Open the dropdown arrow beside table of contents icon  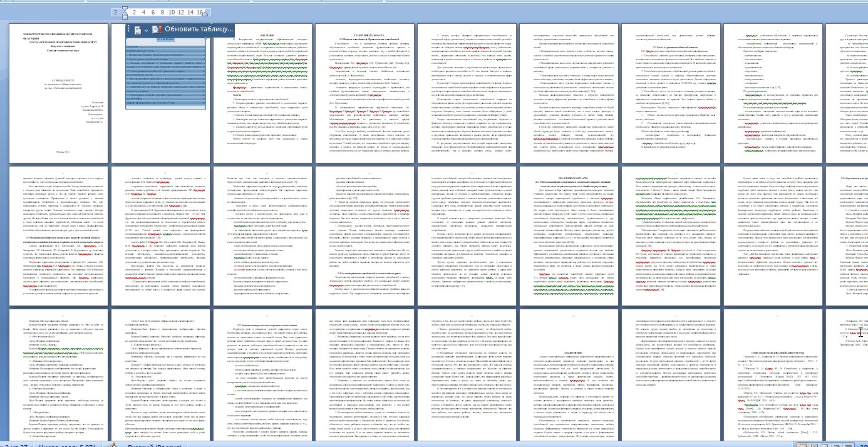click(146, 30)
